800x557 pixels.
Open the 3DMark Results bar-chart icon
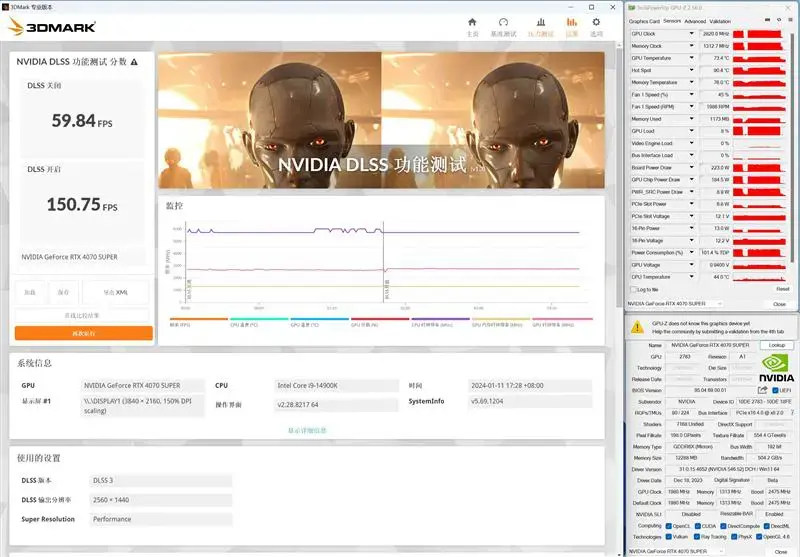point(571,22)
